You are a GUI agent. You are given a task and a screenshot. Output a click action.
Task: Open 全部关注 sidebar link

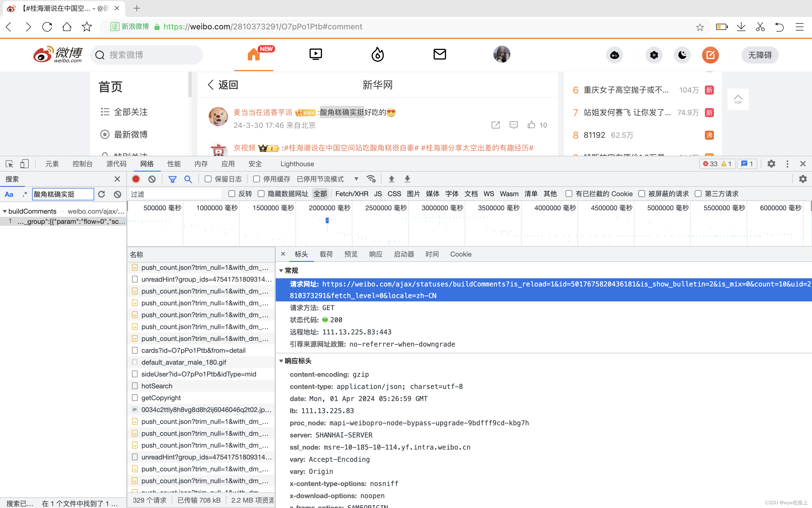pyautogui.click(x=124, y=112)
